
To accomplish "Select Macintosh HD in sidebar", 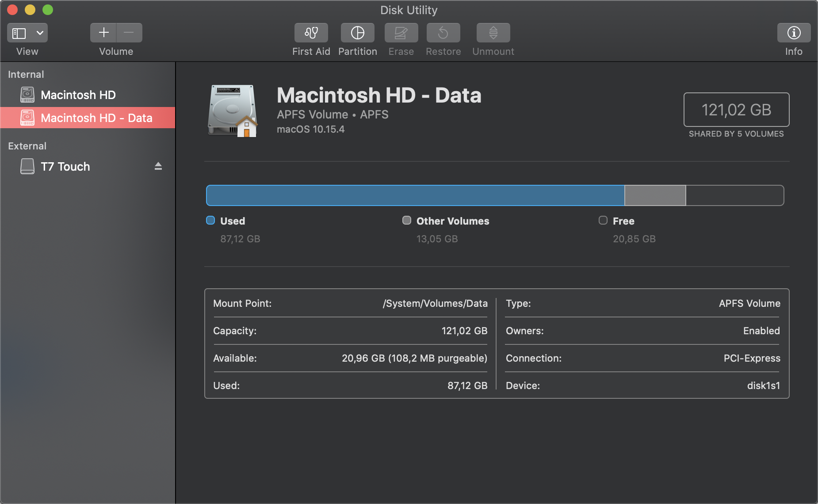I will pos(88,95).
